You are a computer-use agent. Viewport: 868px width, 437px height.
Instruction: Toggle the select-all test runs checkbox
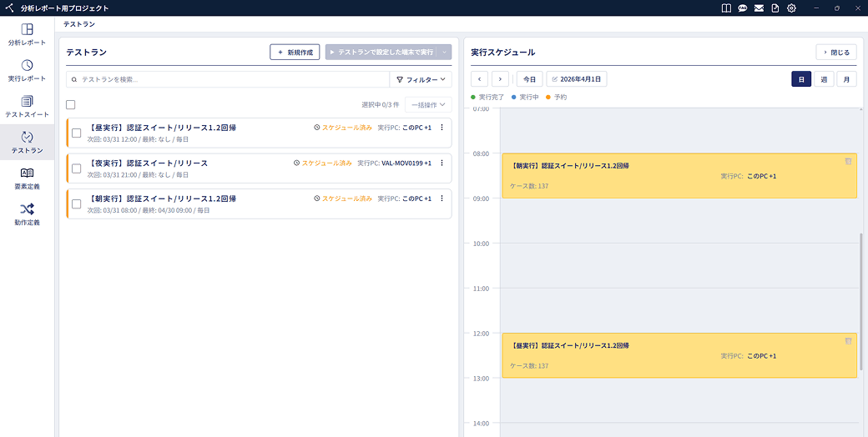70,104
